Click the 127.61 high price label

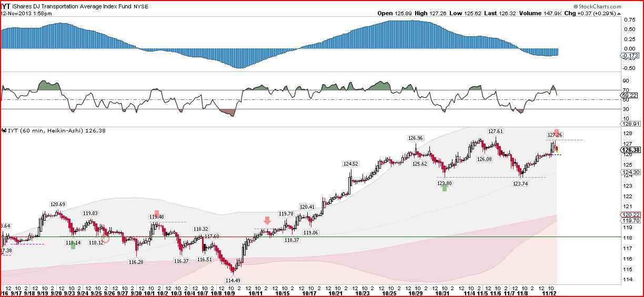[x=496, y=131]
